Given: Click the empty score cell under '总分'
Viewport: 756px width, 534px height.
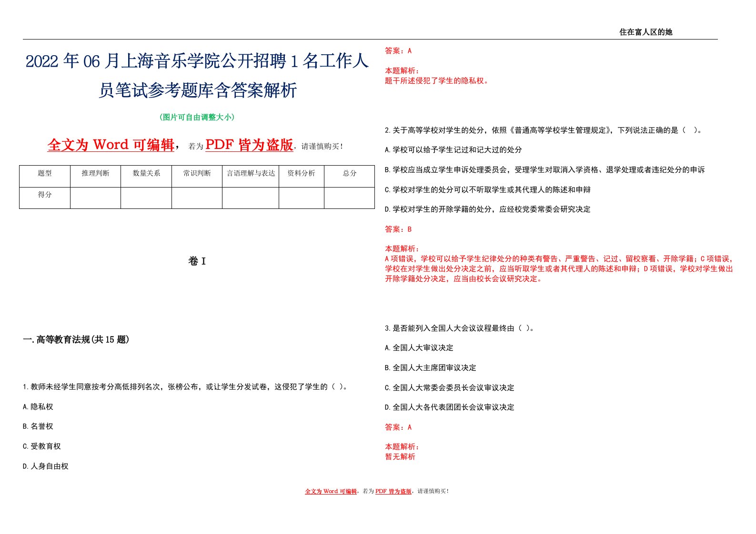Looking at the screenshot, I should point(350,198).
